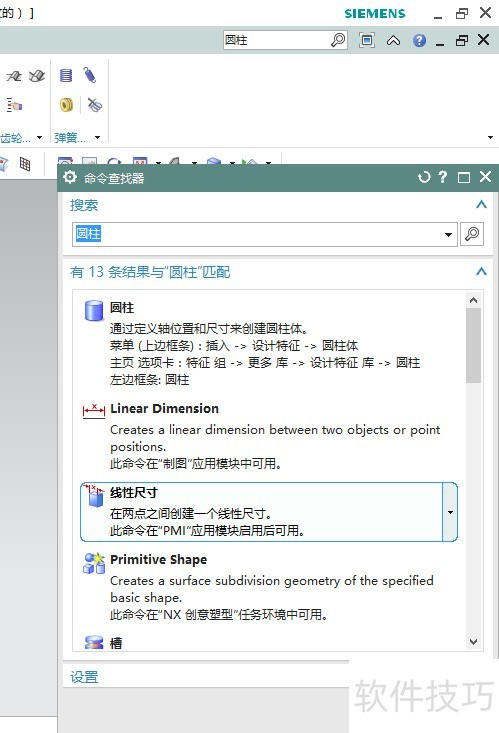Click the search magnifier in top command box
Screen dimensions: 499x733
coord(338,40)
